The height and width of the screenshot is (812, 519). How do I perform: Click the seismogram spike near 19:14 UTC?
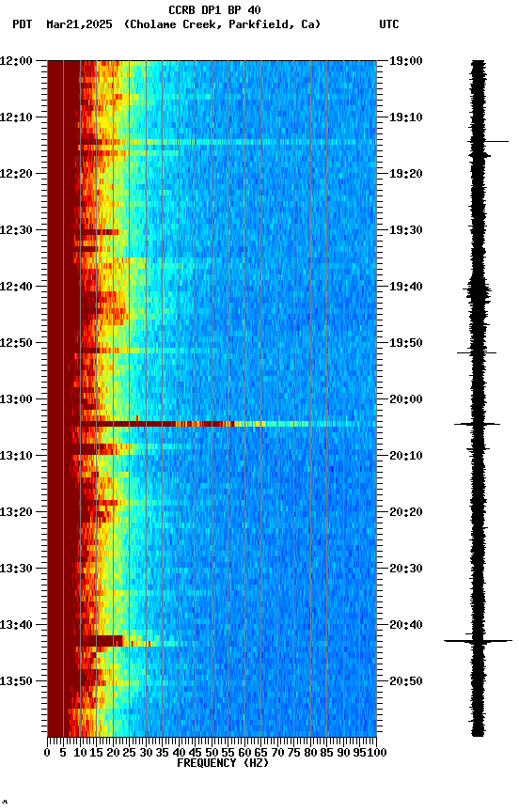coord(488,141)
